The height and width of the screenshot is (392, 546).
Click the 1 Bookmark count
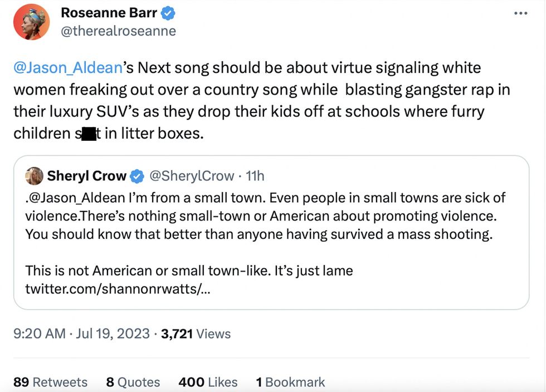290,382
